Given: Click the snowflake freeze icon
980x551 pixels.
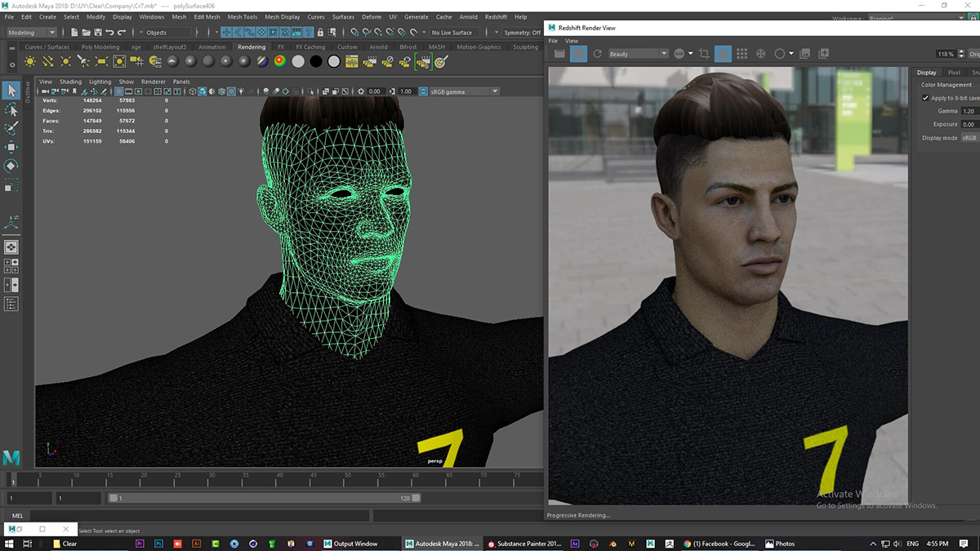Looking at the screenshot, I should point(760,54).
